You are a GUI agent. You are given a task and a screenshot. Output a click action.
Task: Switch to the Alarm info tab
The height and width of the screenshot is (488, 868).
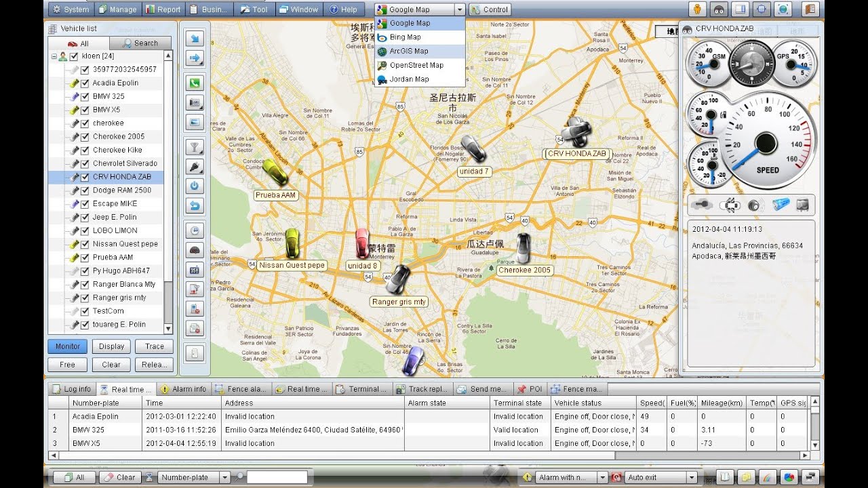point(182,389)
